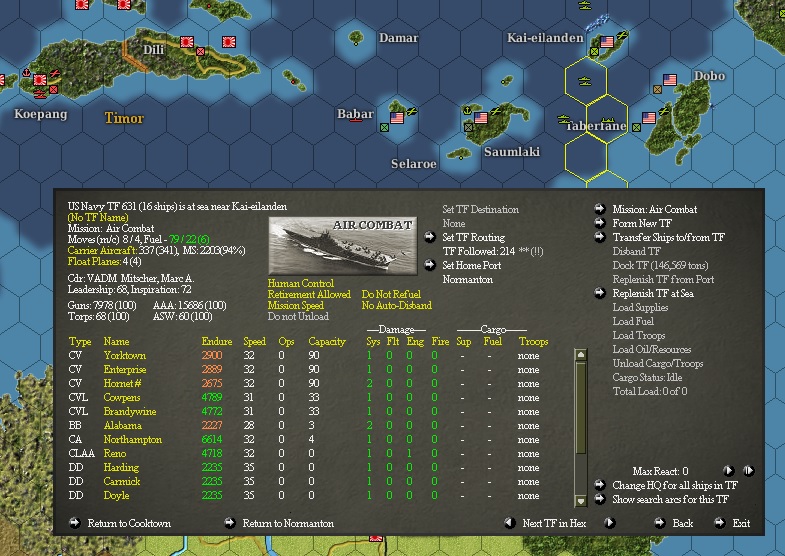Click the Exit button

[741, 523]
